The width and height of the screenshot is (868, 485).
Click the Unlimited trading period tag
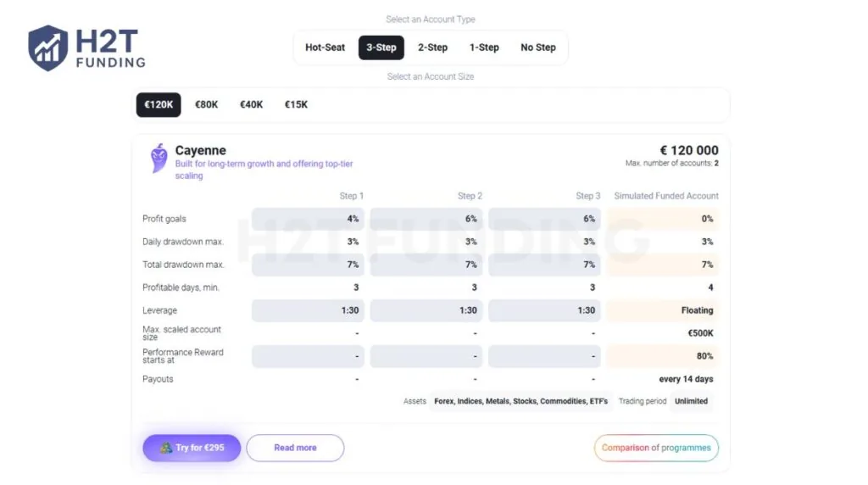pyautogui.click(x=691, y=401)
